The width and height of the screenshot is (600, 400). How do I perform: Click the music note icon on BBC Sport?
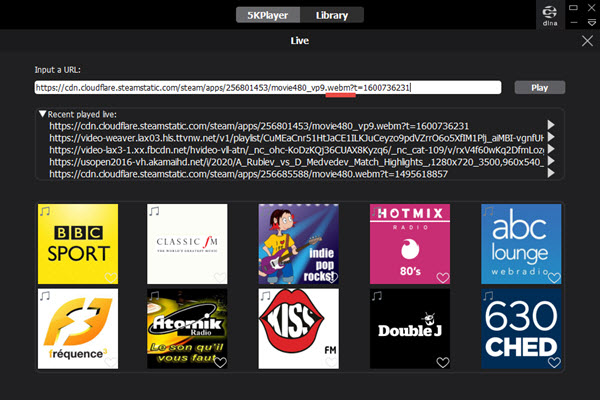pyautogui.click(x=45, y=211)
